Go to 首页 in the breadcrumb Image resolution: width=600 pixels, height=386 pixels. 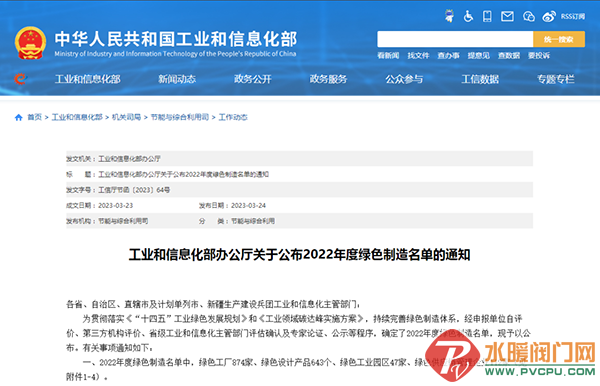[x=34, y=117]
